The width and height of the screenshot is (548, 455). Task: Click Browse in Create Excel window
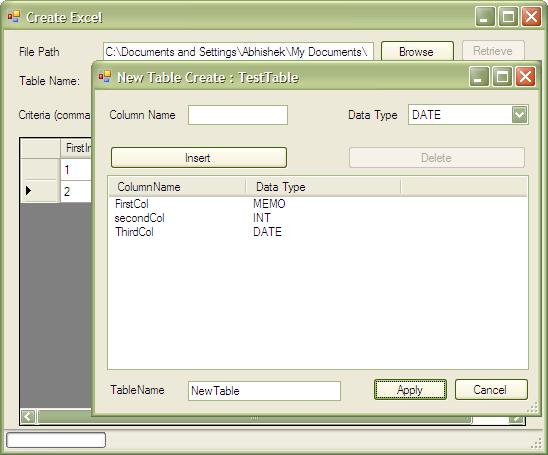417,52
